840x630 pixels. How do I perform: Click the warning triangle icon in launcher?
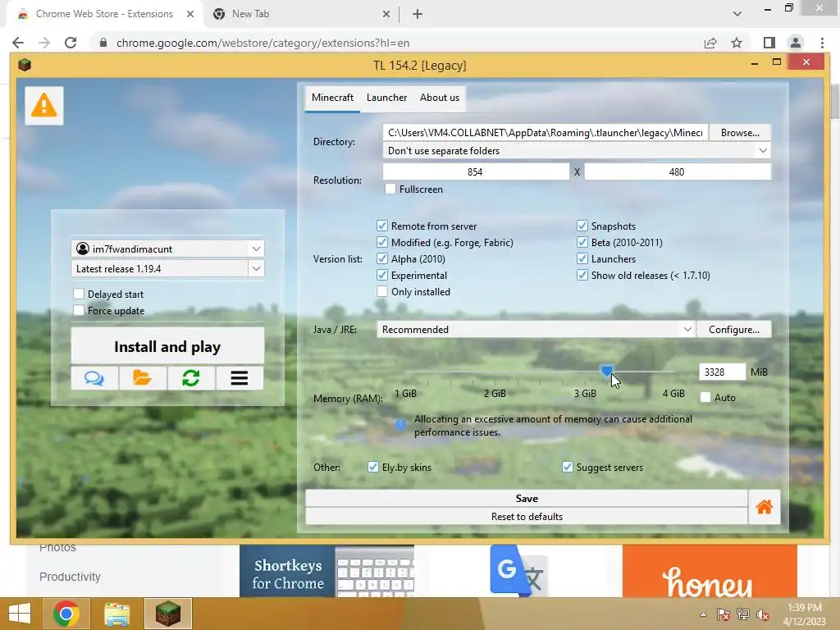point(44,105)
